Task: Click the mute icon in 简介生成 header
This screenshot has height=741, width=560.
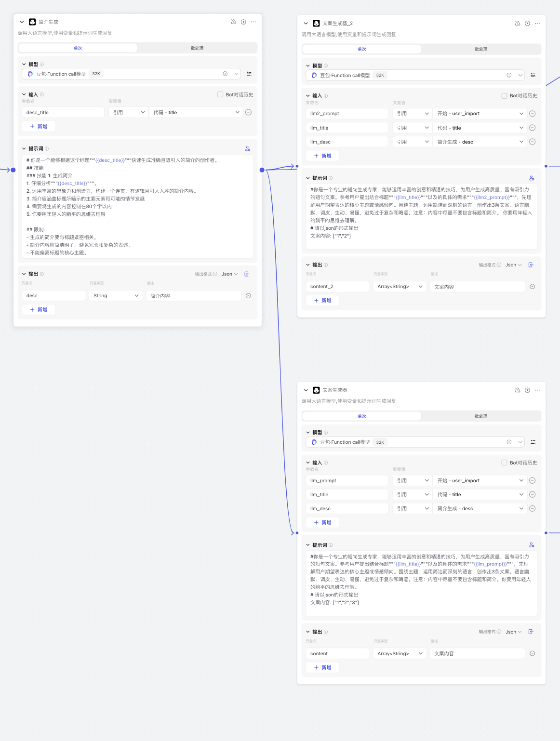Action: tap(234, 22)
